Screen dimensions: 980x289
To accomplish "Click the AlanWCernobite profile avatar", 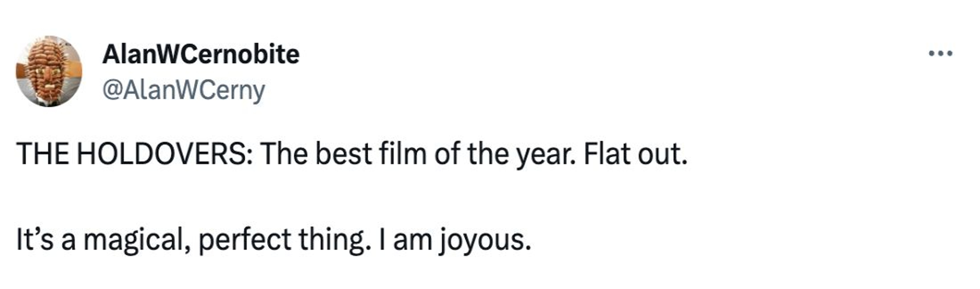I will pyautogui.click(x=49, y=71).
